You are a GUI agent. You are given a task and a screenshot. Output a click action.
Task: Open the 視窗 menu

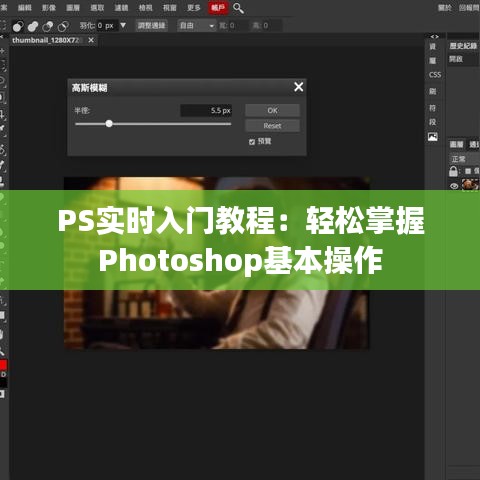pos(169,8)
